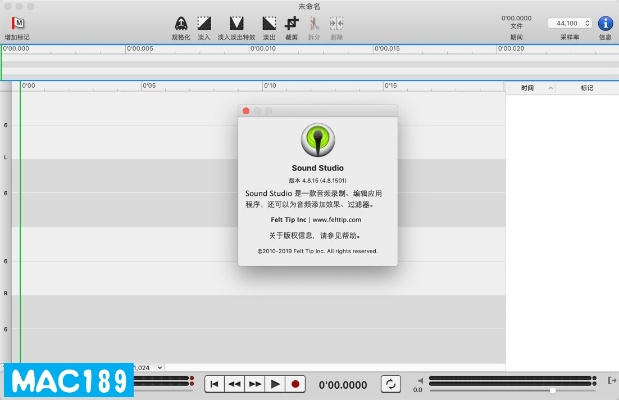Close the Sound Studio about dialog
This screenshot has width=619, height=400.
[246, 111]
